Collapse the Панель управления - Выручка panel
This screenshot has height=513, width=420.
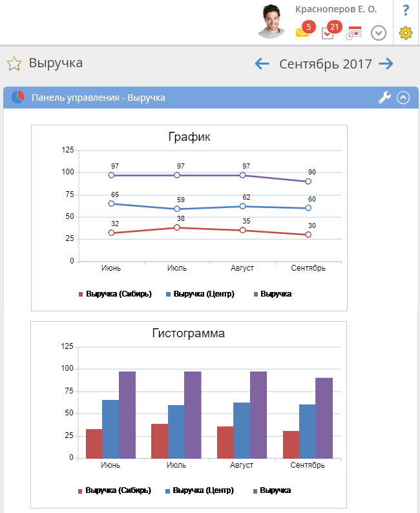(x=403, y=98)
